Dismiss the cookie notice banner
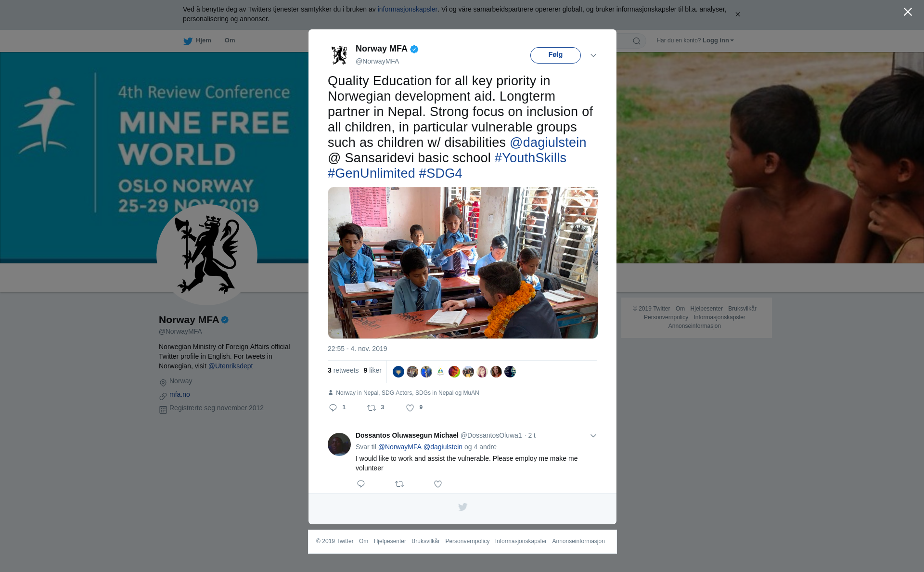924x572 pixels. click(737, 14)
